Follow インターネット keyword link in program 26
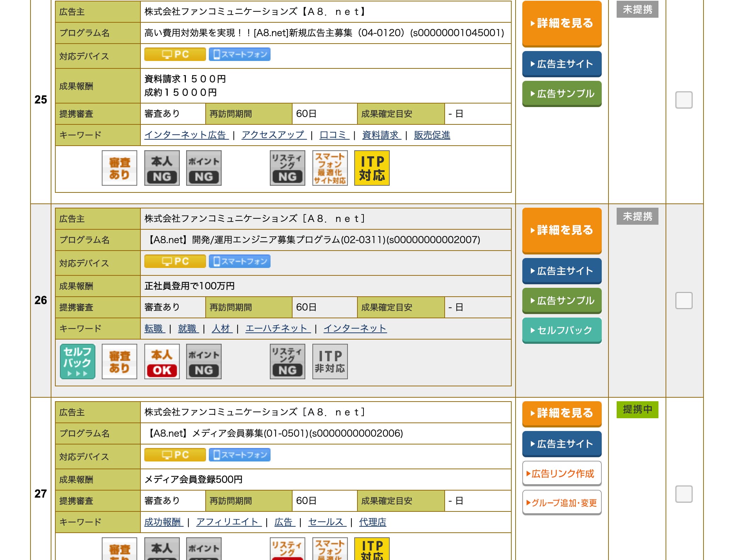 (x=355, y=329)
